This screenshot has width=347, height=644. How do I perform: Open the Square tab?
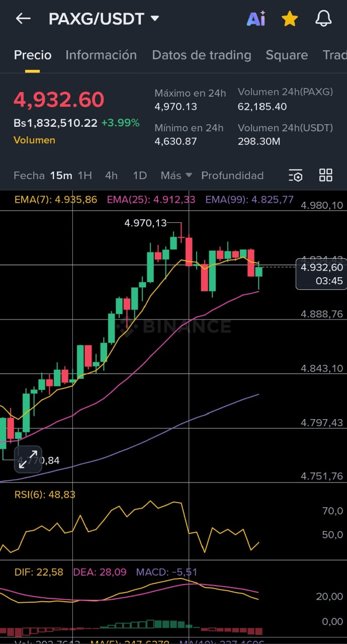(x=287, y=55)
